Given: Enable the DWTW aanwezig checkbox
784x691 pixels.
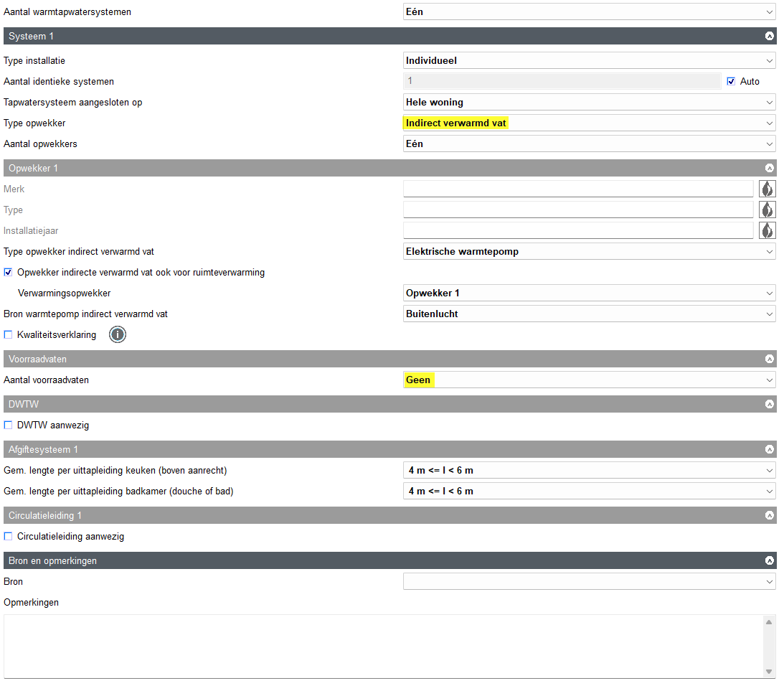Looking at the screenshot, I should tap(9, 426).
